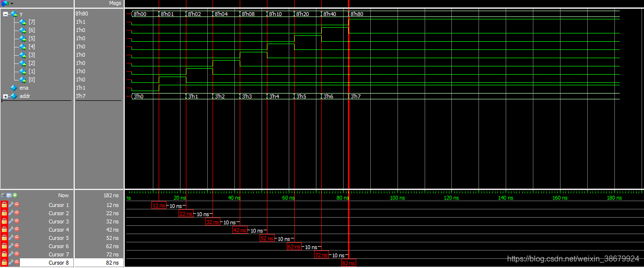Delete Cursor 6 with red minus

[17, 246]
